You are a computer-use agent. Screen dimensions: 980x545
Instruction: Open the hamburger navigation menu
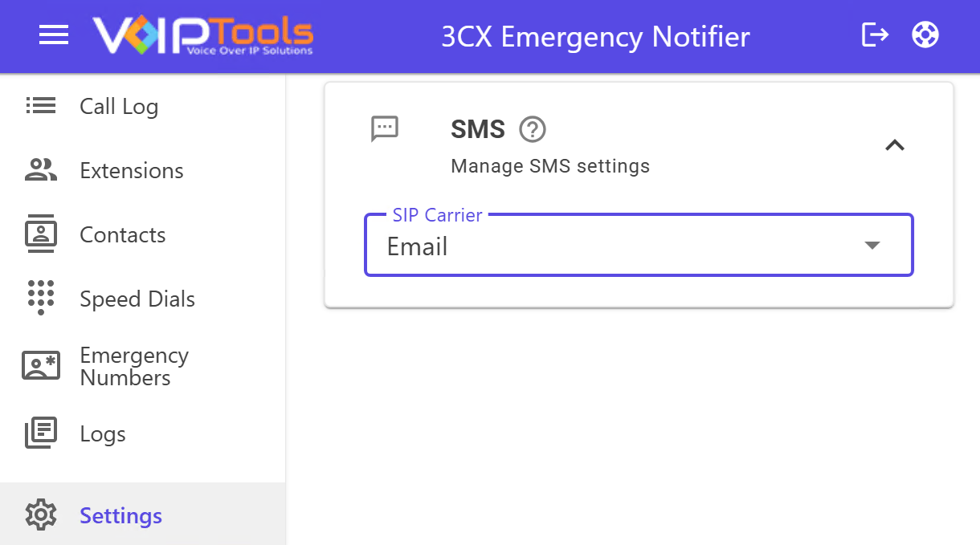click(54, 35)
